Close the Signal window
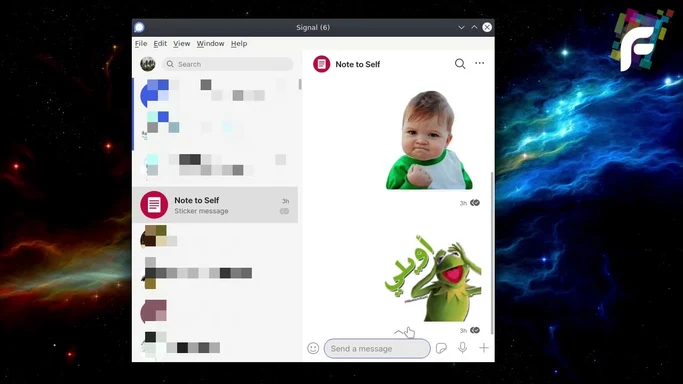This screenshot has width=683, height=384. [x=487, y=27]
